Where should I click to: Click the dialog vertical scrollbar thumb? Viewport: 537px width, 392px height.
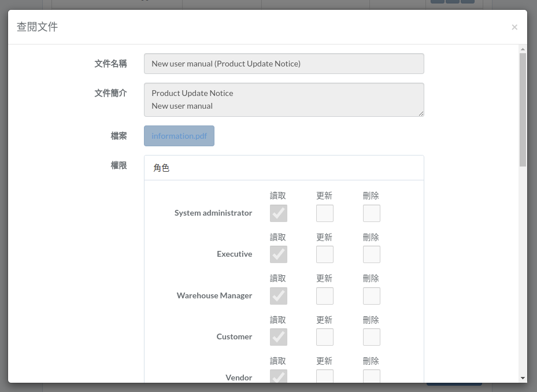[x=523, y=110]
